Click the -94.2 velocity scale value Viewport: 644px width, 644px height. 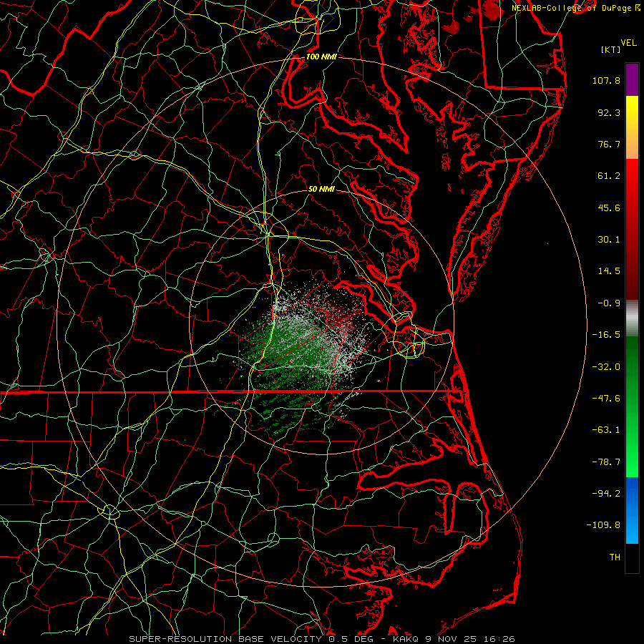(606, 494)
